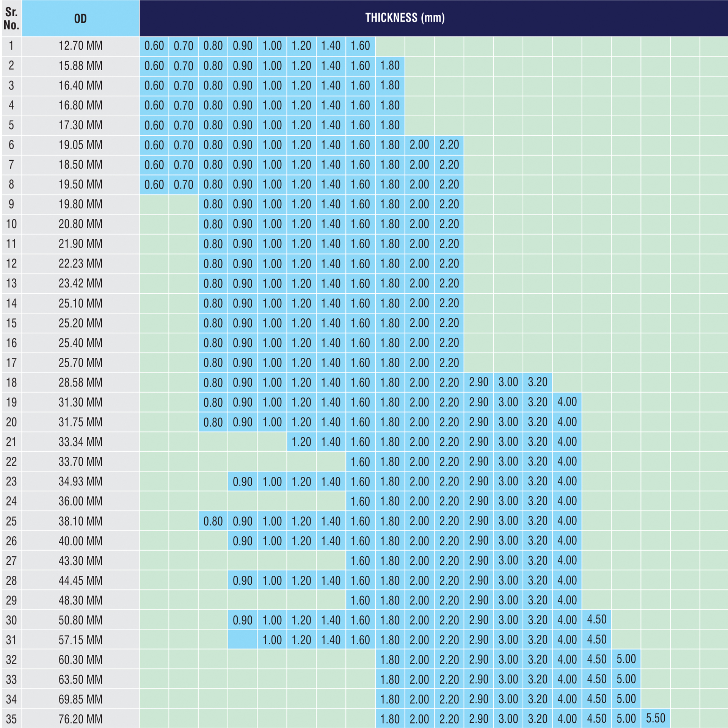The width and height of the screenshot is (728, 728).
Task: Select serial number 22 cell
Action: click(11, 462)
